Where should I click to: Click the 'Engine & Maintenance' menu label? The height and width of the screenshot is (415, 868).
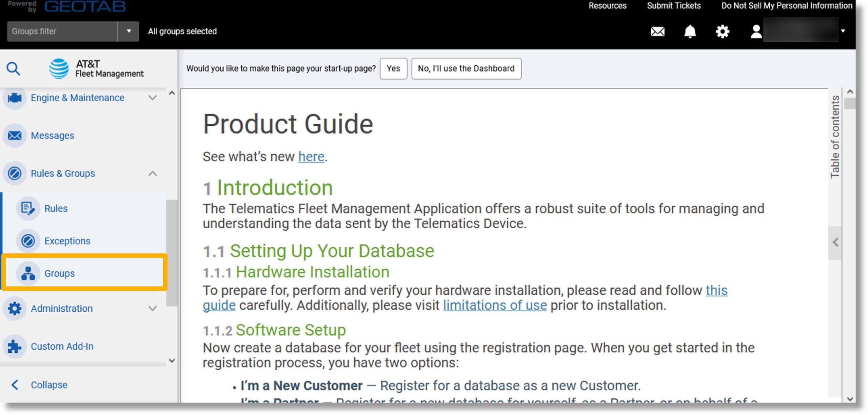click(78, 98)
